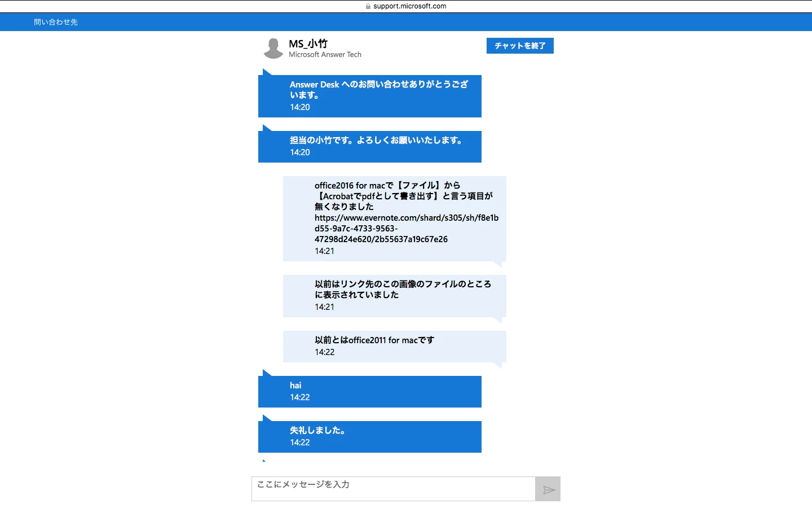Click the Answer Desk へのお問い合わせ greeting message
This screenshot has height=508, width=812.
[370, 96]
